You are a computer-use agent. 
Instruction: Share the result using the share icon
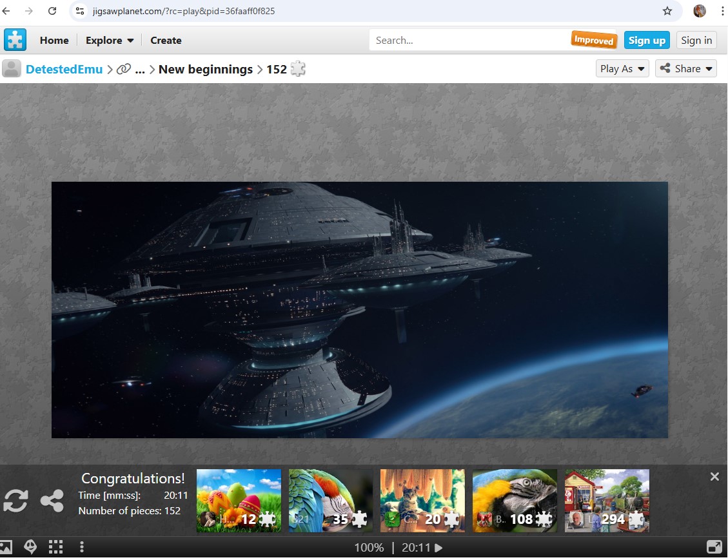[52, 501]
